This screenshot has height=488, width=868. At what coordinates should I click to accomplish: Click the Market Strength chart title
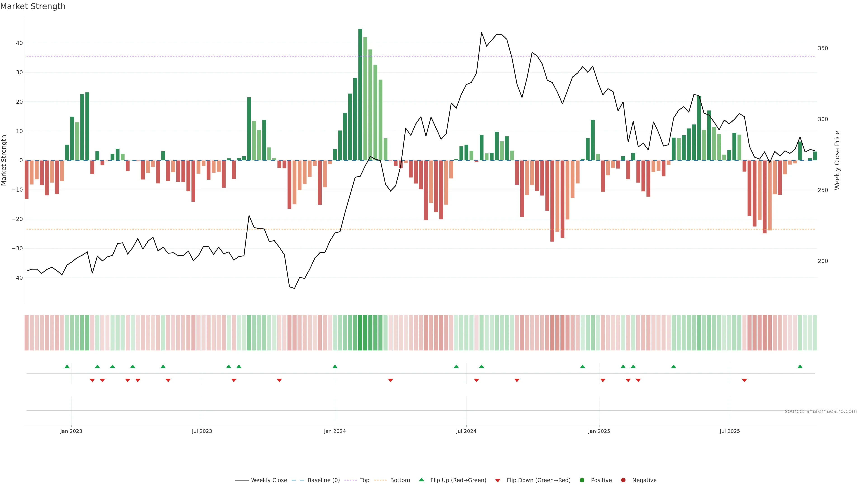point(33,6)
